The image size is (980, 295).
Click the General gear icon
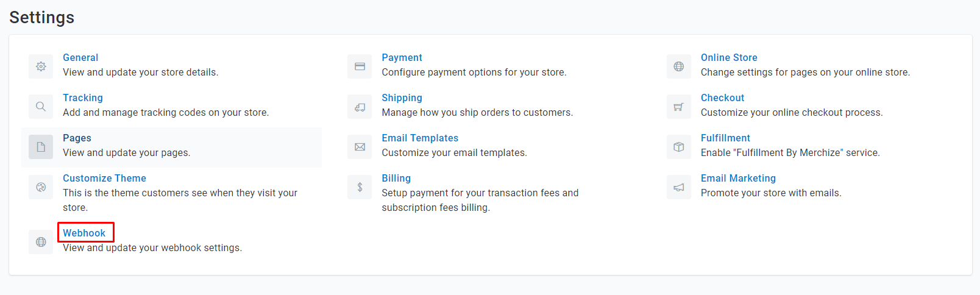(x=41, y=66)
